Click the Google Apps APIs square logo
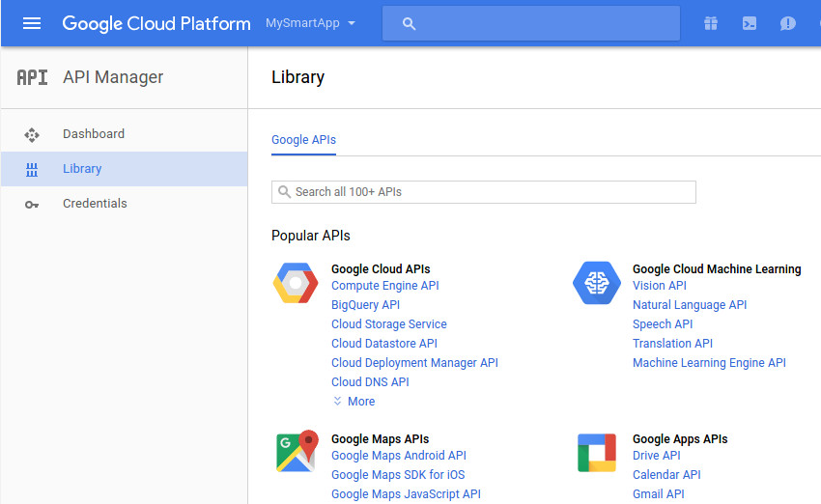821x504 pixels. (x=597, y=453)
